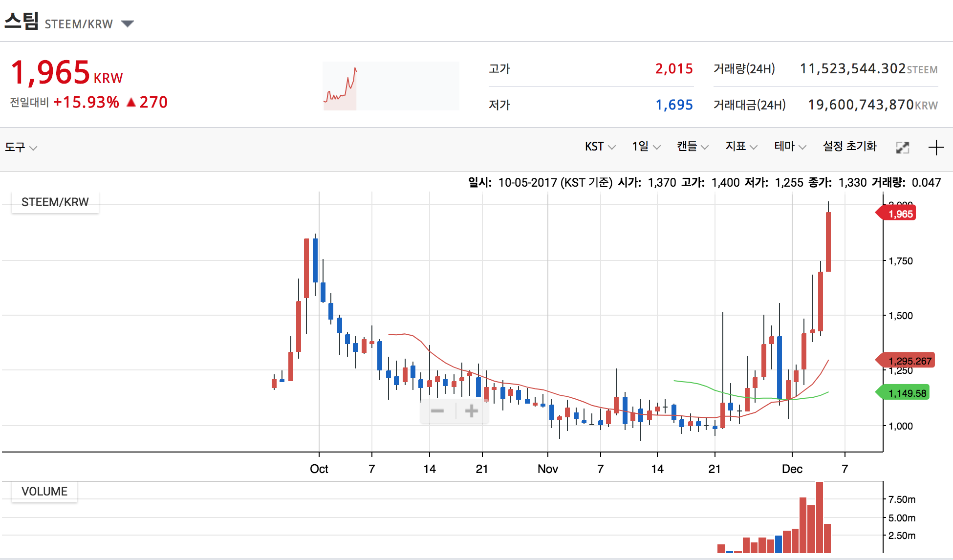Zoom in chart with plus button
This screenshot has height=560, width=953.
472,411
